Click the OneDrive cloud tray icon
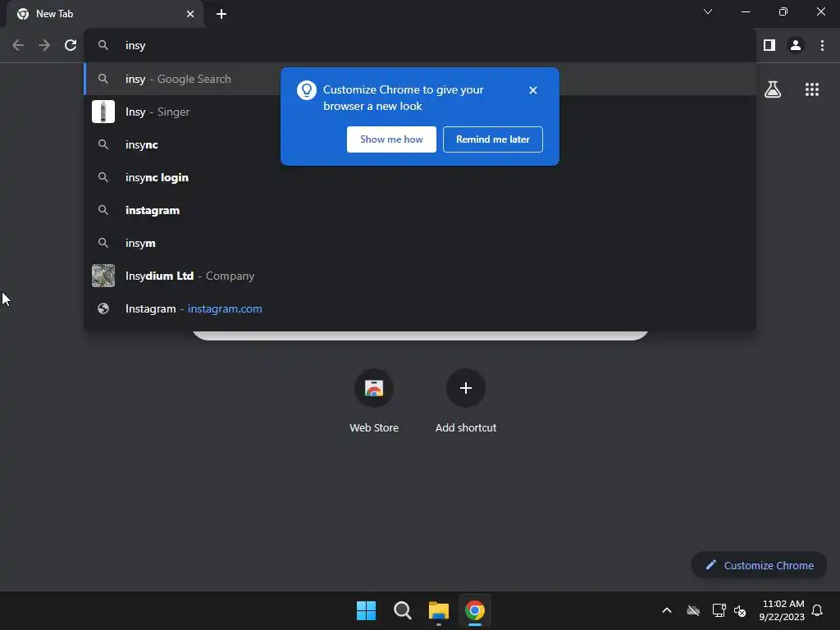The image size is (840, 630). point(693,610)
